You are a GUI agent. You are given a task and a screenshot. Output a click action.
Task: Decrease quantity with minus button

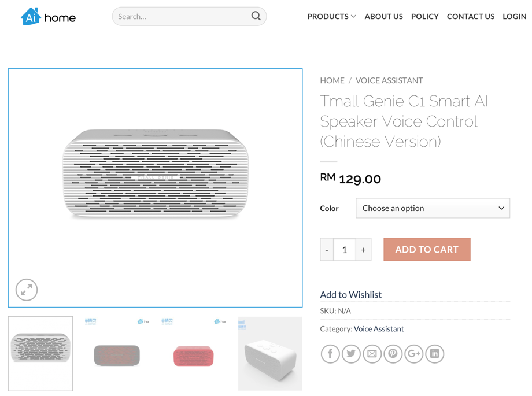click(327, 250)
